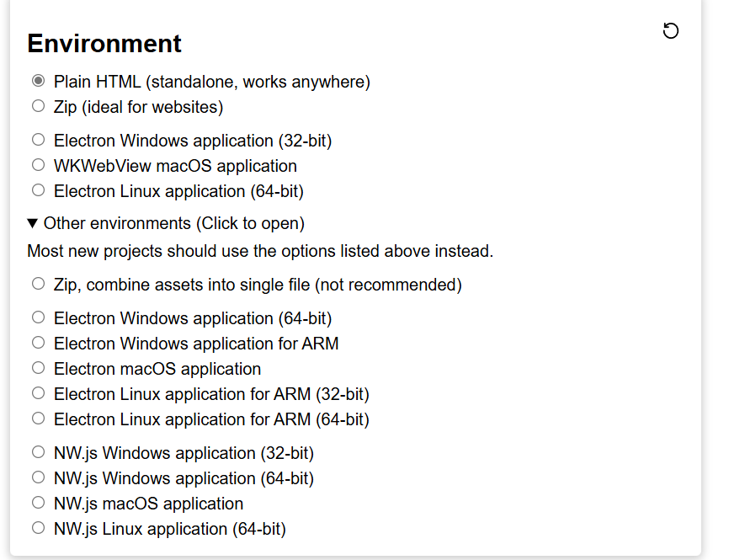Viewport: 729px width, 560px height.
Task: Select Plain HTML standalone option
Action: point(38,81)
